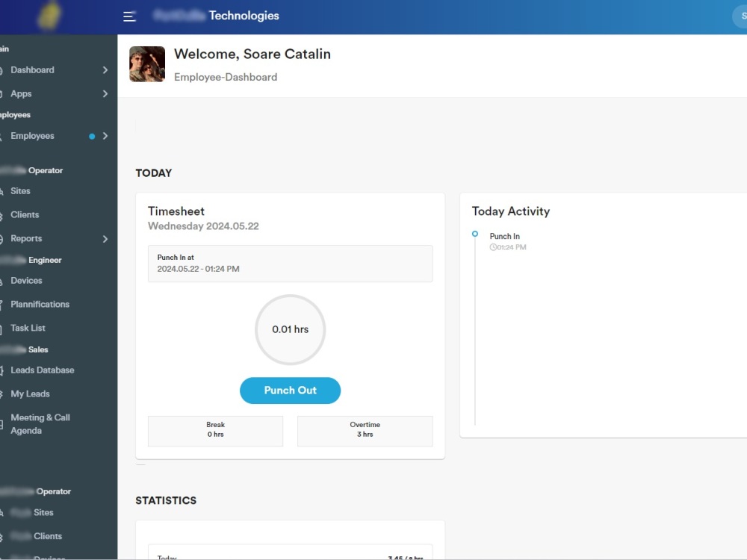747x560 pixels.
Task: Click the STATISTICS section heading
Action: tap(166, 500)
